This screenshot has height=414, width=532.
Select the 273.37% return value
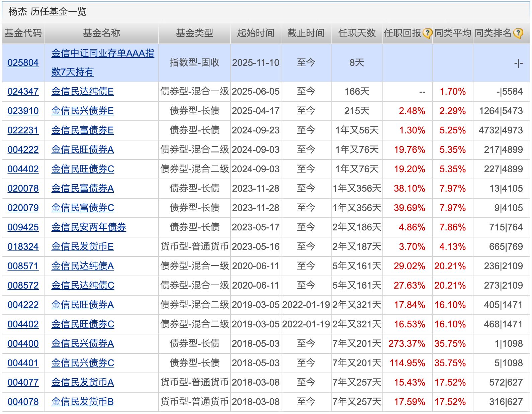[x=407, y=344]
